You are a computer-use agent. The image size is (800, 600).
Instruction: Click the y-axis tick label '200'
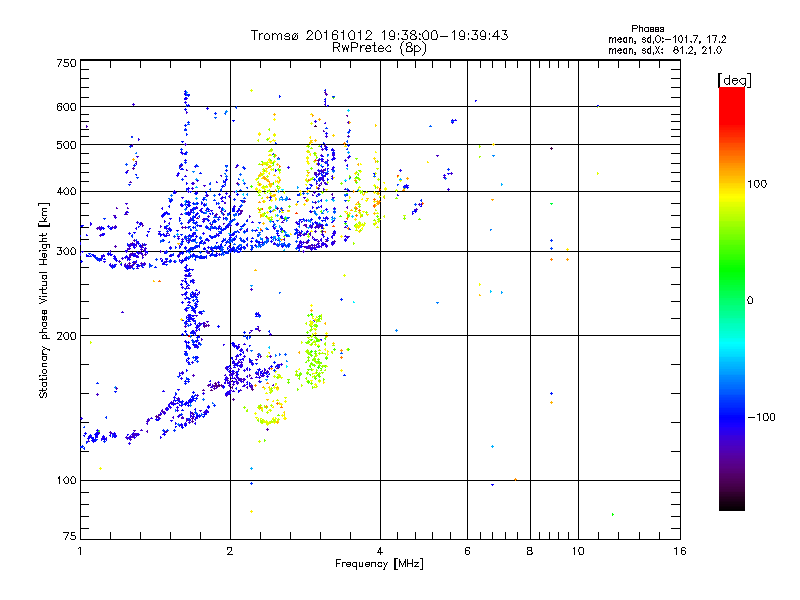pos(67,336)
